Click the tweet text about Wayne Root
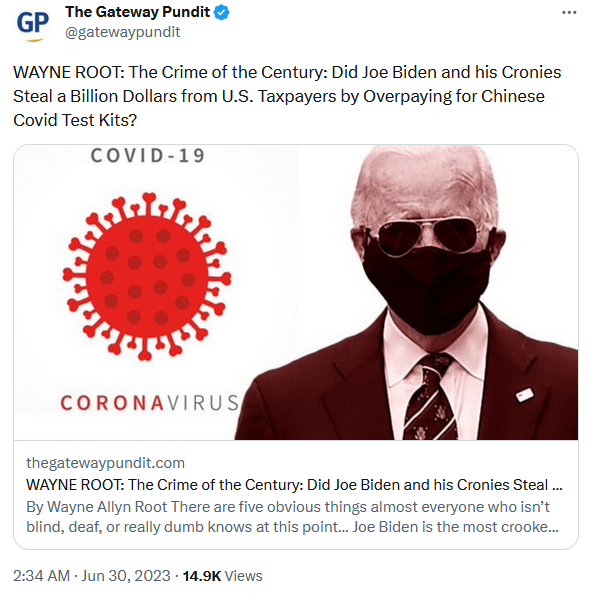 point(287,96)
